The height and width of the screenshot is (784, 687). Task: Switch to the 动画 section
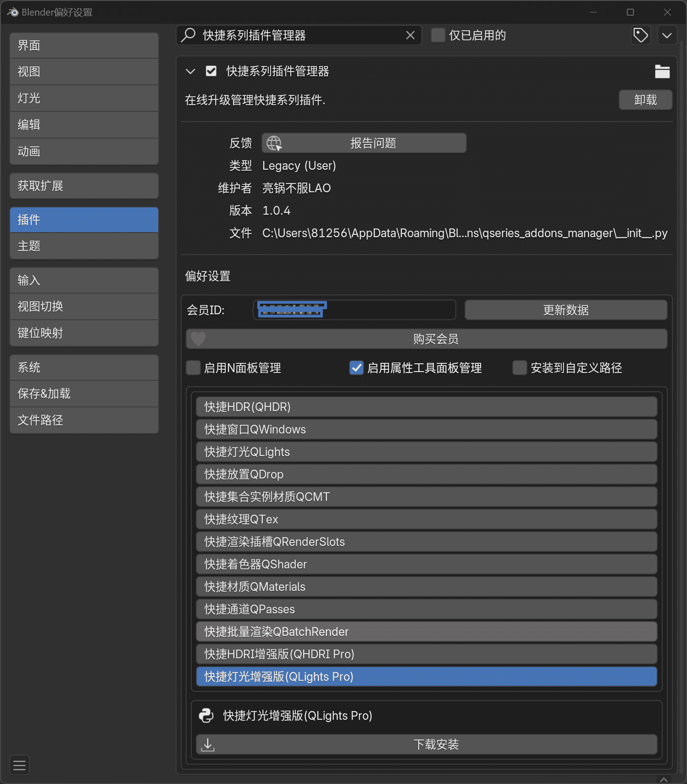(84, 151)
